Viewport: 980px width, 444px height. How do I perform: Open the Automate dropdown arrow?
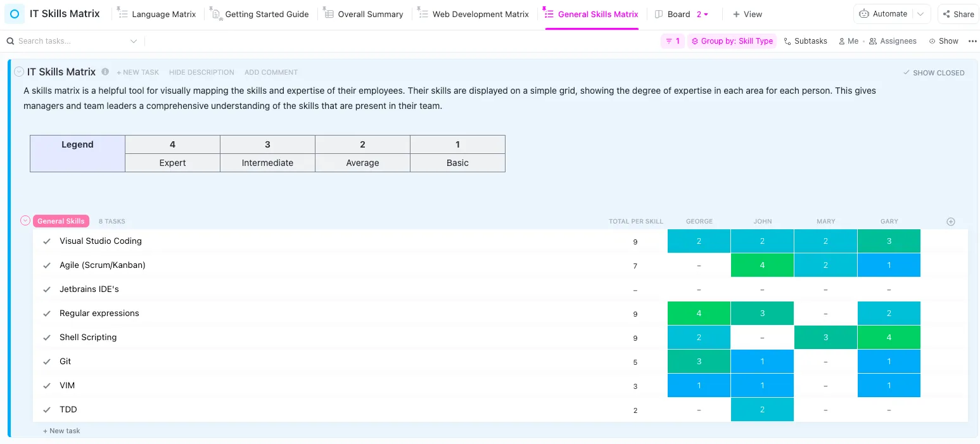pyautogui.click(x=922, y=14)
